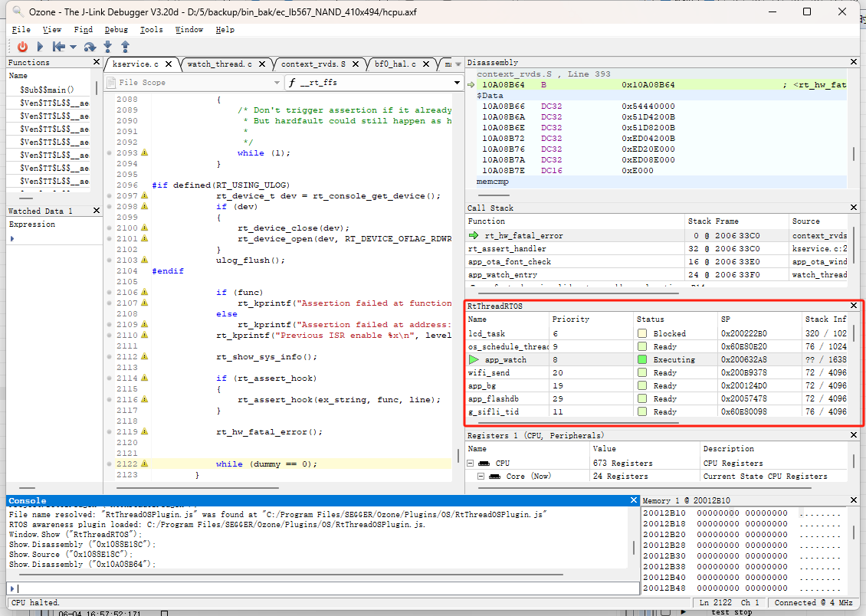Select rt_assert_handler in the Call Stack
This screenshot has height=616, width=866.
(x=657, y=249)
